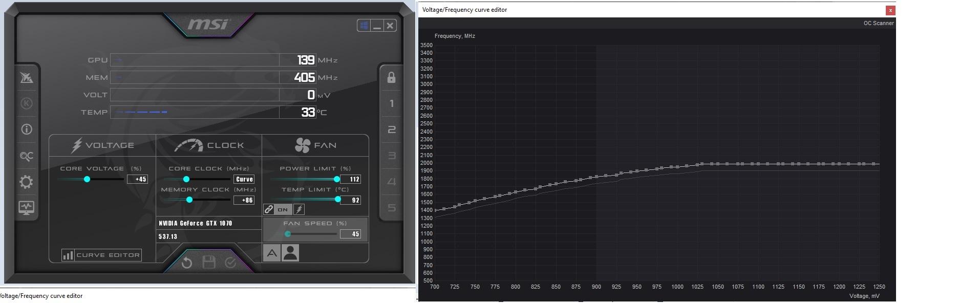
Task: Edit the temp limit value 92
Action: pos(351,200)
